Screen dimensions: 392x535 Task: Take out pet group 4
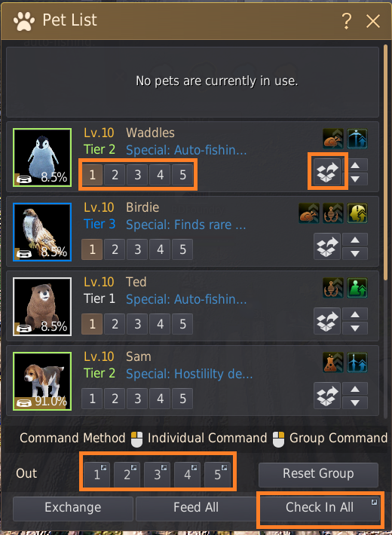tap(187, 473)
